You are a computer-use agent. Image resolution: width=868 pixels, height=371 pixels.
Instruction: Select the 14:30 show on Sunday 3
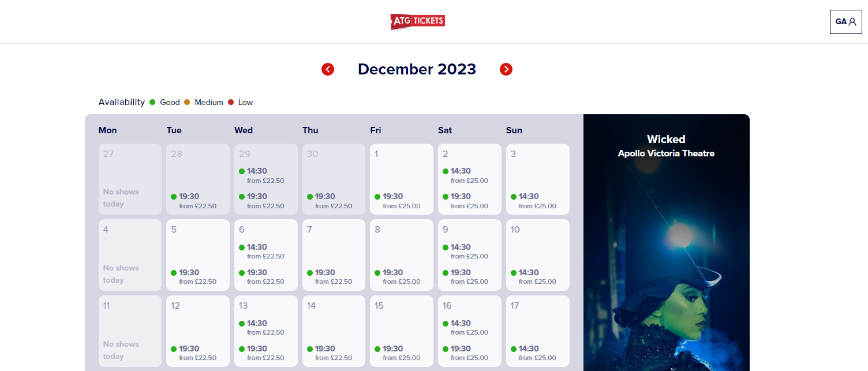click(x=533, y=201)
